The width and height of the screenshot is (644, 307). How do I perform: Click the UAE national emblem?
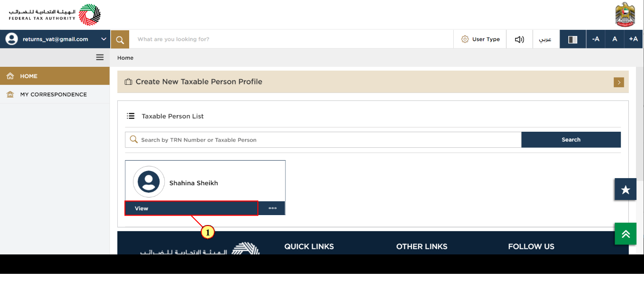click(x=625, y=15)
